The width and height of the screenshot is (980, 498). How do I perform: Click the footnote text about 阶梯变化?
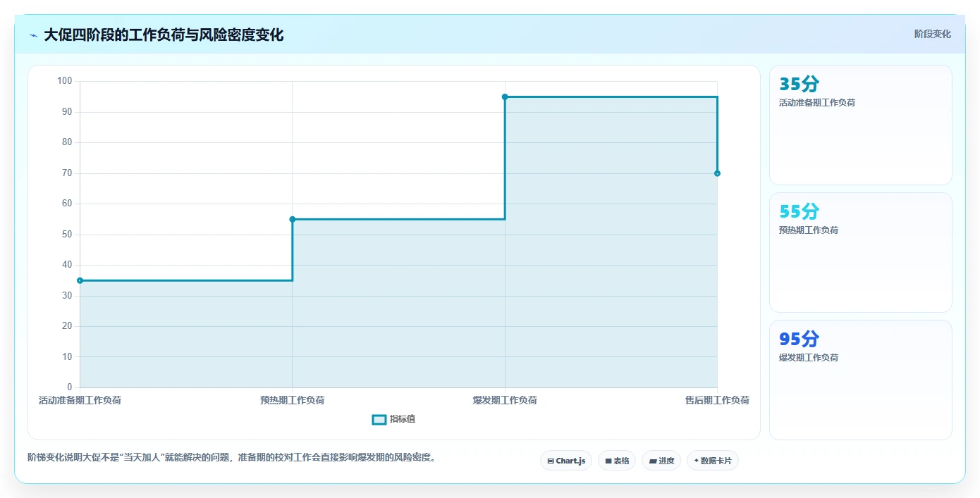point(233,458)
